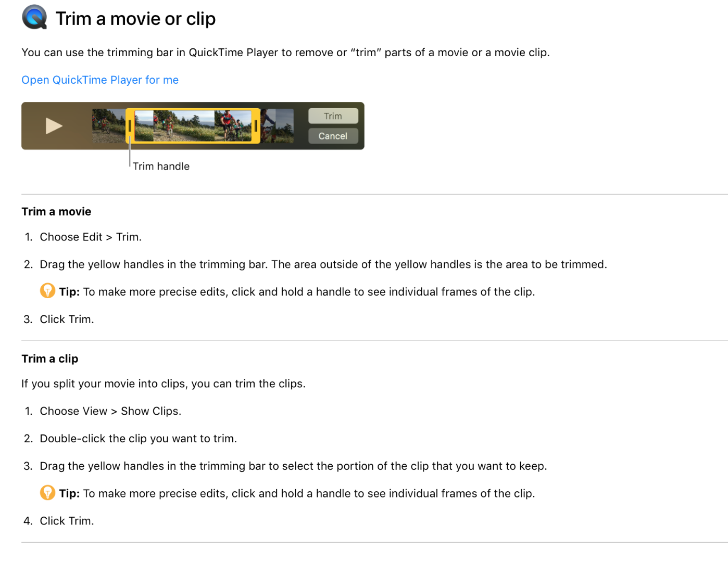
Task: Open QuickTime Player for me link
Action: [x=100, y=80]
